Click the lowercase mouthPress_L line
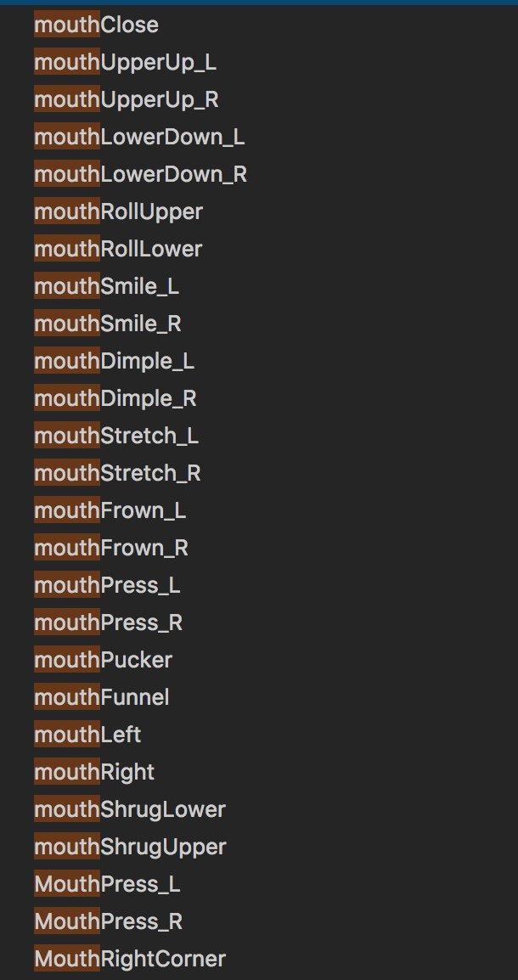The width and height of the screenshot is (518, 980). pos(108,586)
